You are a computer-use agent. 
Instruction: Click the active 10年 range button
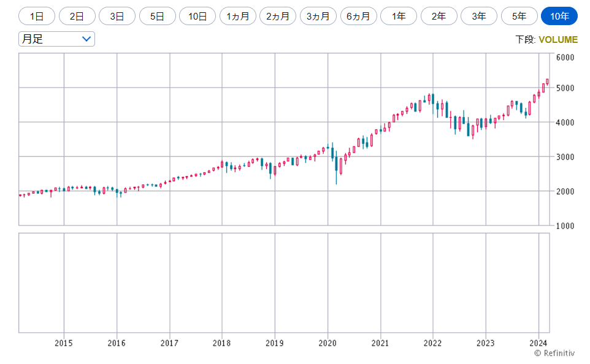point(559,16)
